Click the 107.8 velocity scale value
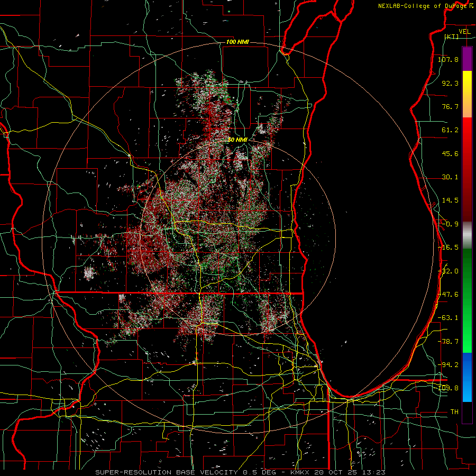476x476 pixels. click(x=448, y=59)
